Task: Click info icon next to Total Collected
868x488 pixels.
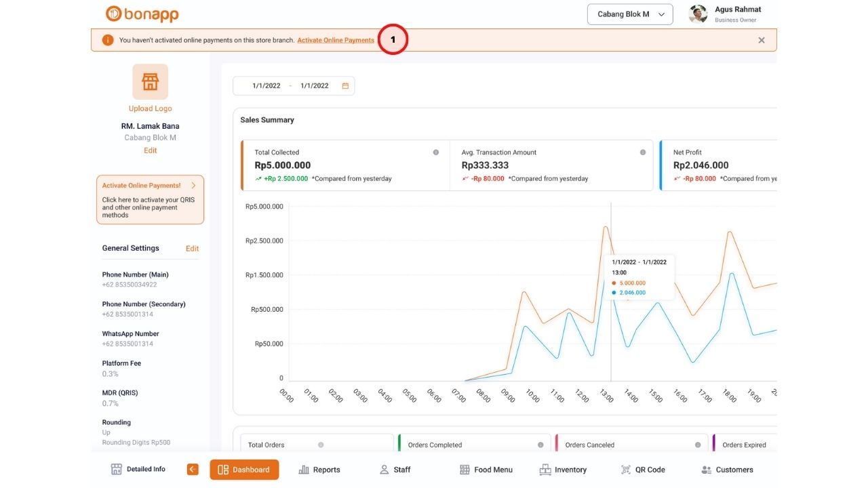Action: point(436,152)
